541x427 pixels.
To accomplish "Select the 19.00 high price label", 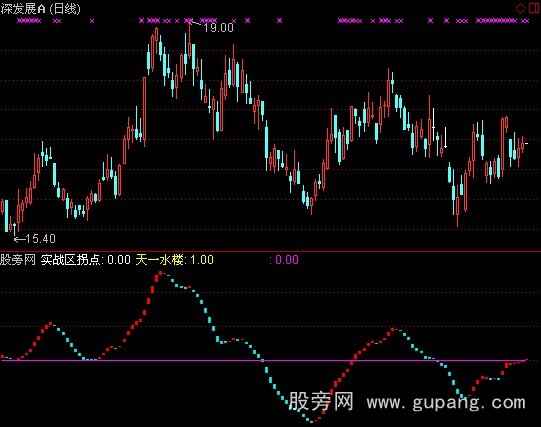I will (x=218, y=28).
